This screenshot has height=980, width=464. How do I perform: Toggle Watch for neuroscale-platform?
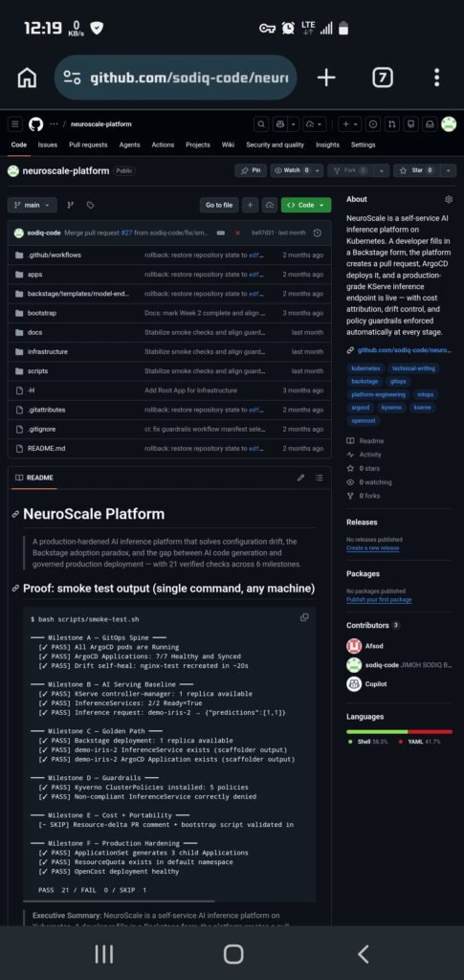pos(291,170)
